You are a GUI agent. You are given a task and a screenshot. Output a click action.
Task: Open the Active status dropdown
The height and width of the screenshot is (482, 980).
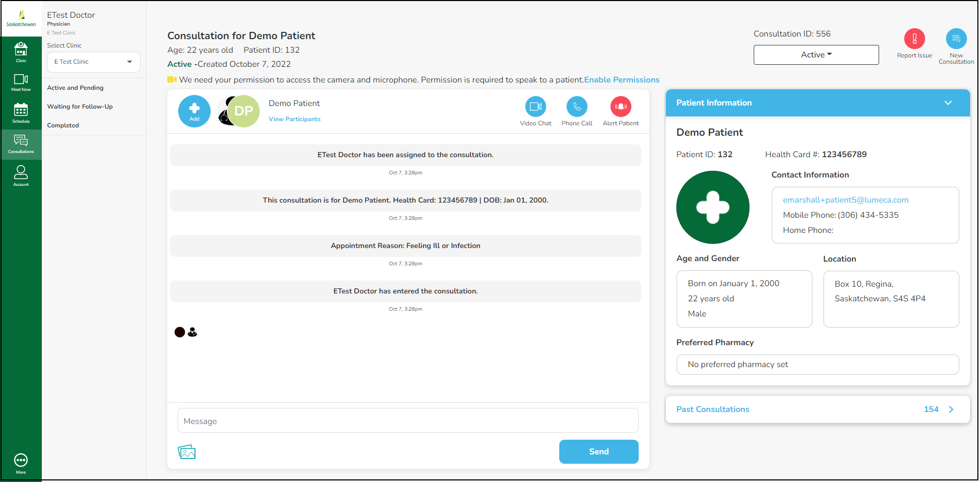816,55
